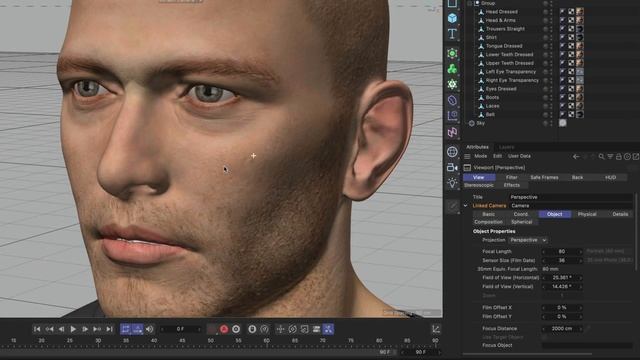This screenshot has height=360, width=640.
Task: Open the timeline dope sheet corner icon
Action: pos(436,329)
